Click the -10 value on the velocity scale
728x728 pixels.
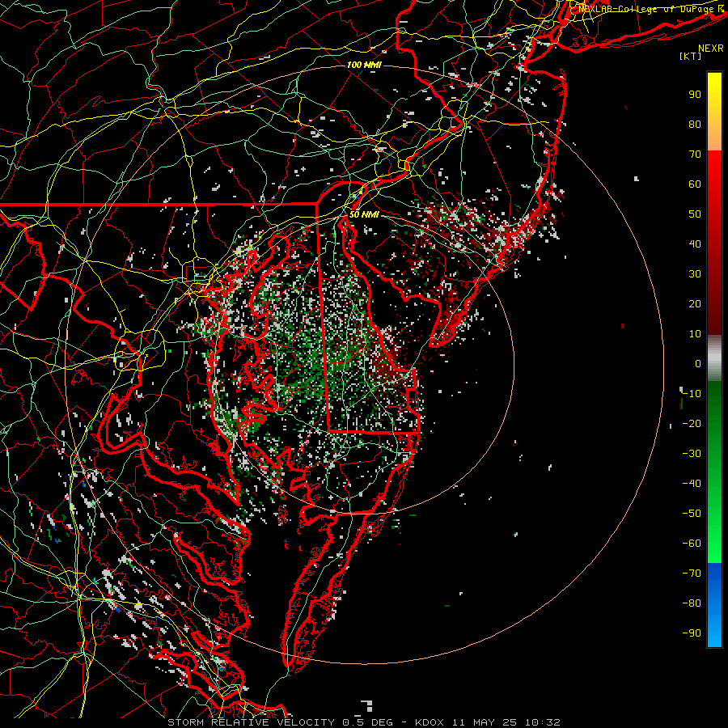[x=692, y=394]
